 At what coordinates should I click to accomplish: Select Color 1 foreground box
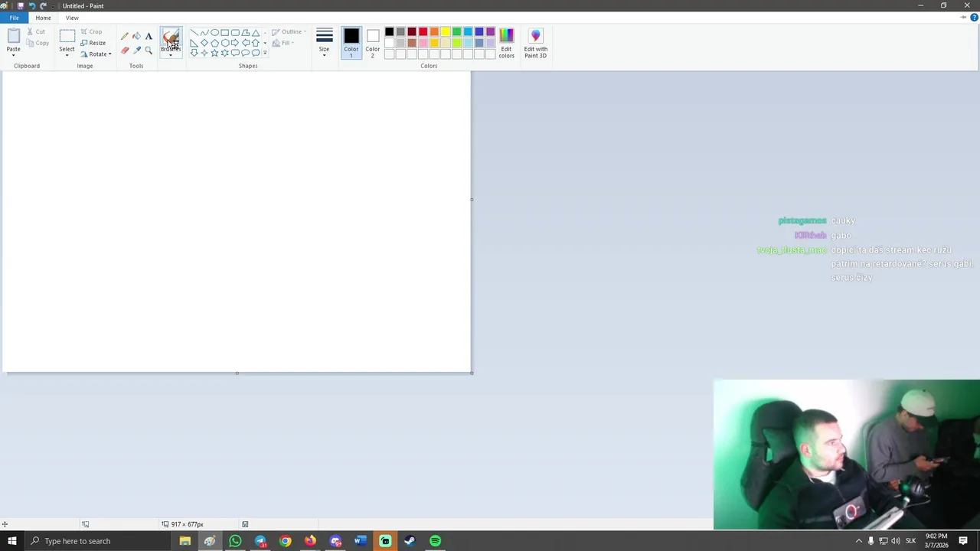[x=351, y=43]
